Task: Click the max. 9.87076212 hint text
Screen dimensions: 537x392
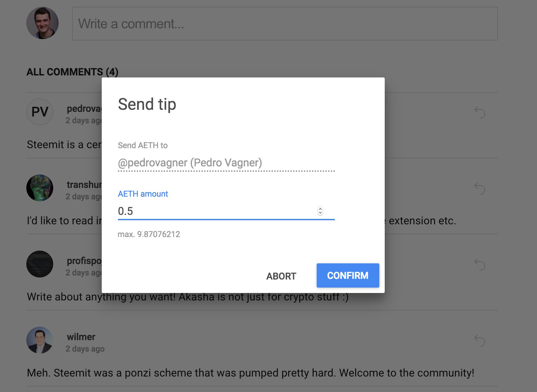Action: point(149,234)
